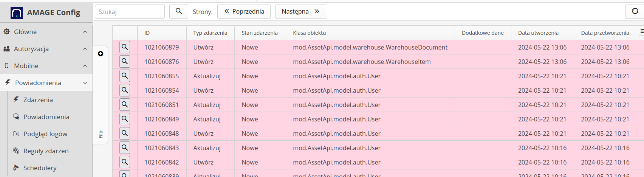Open details of event 1021060855
The height and width of the screenshot is (177, 644).
(x=125, y=76)
